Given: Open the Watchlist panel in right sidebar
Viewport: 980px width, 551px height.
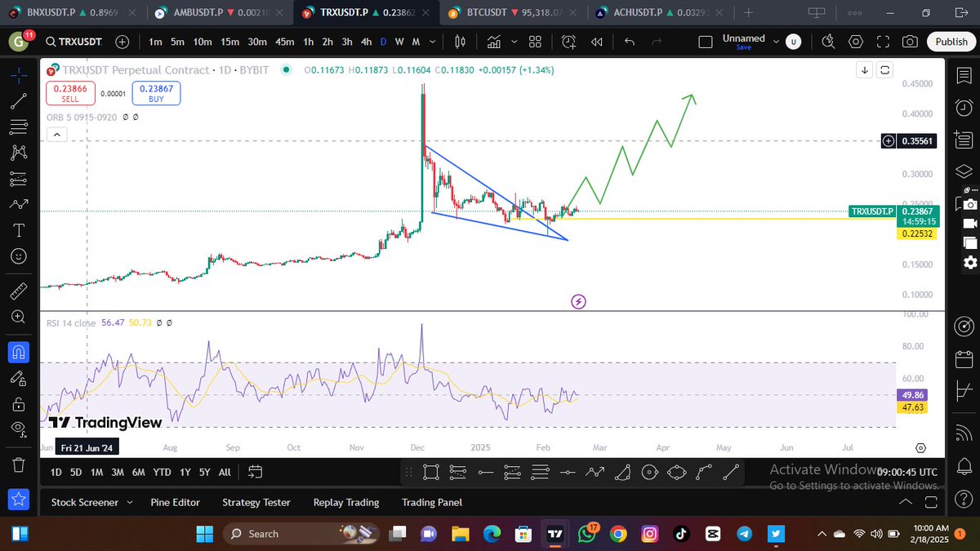Looking at the screenshot, I should 964,75.
